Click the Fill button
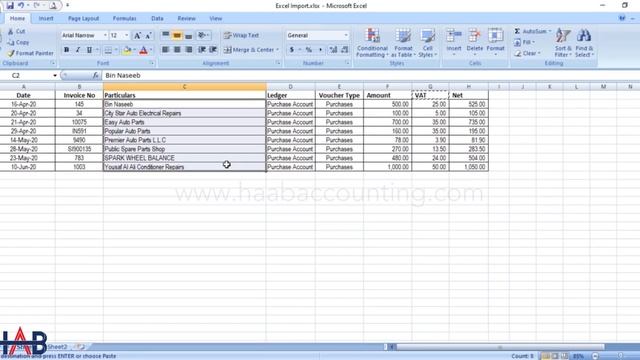Screen dimensions: 640x360 [524, 42]
